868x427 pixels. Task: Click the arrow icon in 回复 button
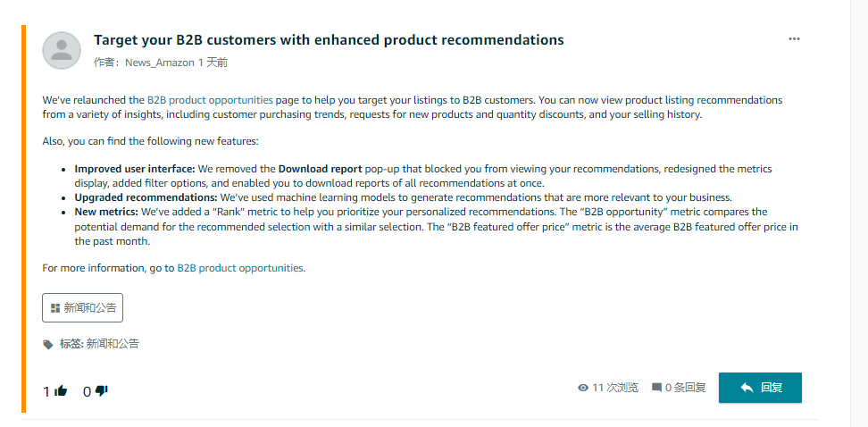(x=747, y=388)
